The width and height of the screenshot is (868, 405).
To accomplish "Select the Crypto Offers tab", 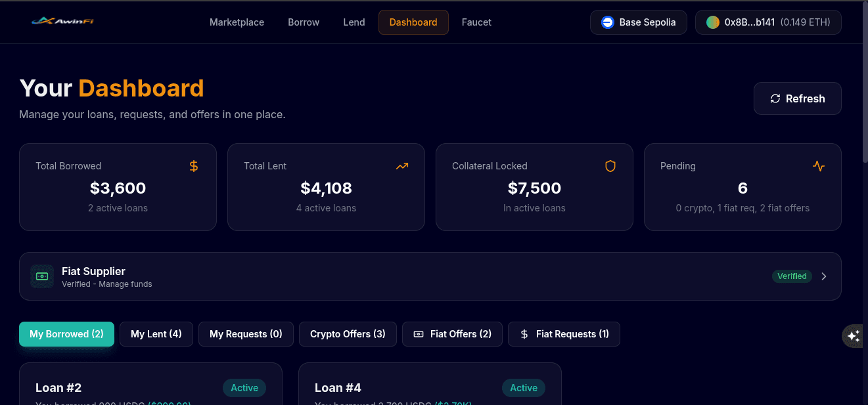I will coord(348,334).
